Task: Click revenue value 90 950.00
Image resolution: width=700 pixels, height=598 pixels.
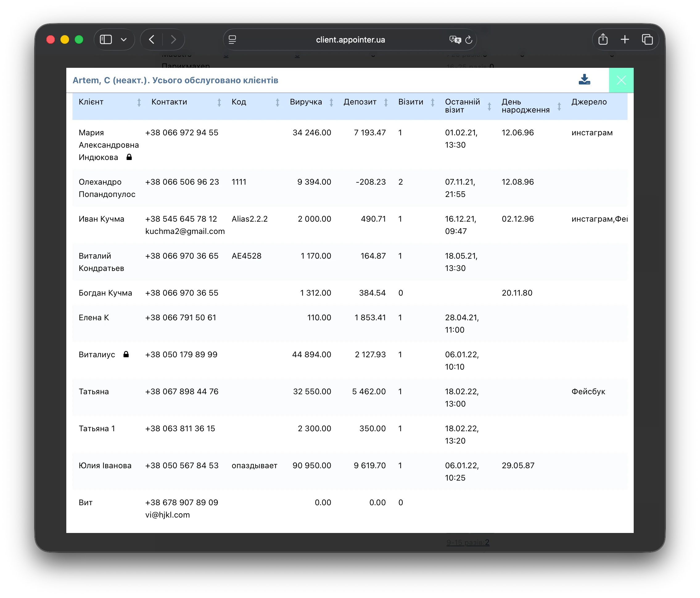Action: [x=311, y=465]
